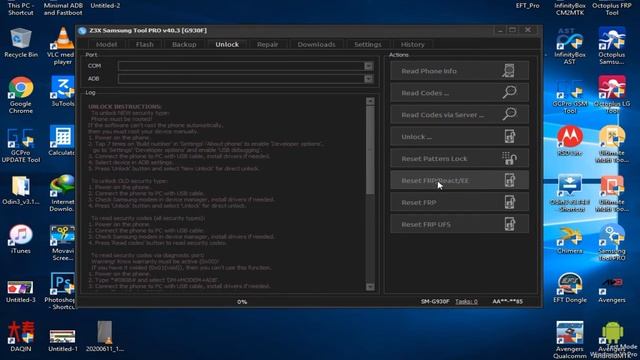Open the Untitled-3 desktop file

(x=20, y=291)
